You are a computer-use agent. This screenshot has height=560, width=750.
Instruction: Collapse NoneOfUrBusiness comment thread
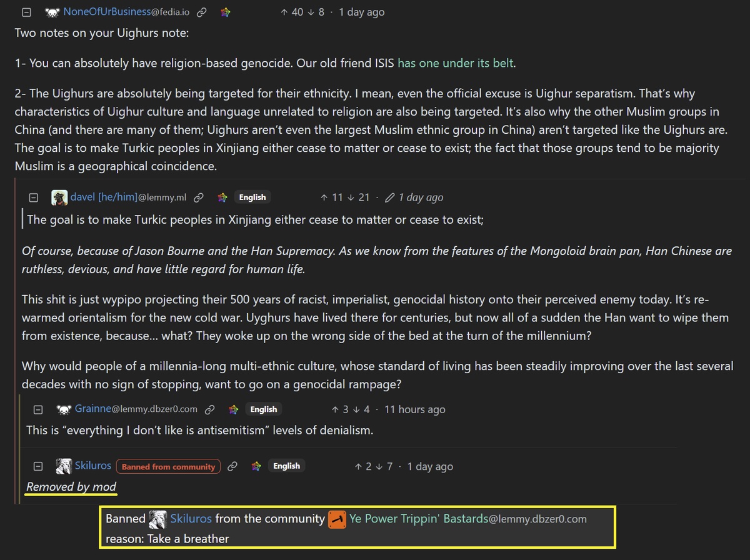(x=26, y=12)
